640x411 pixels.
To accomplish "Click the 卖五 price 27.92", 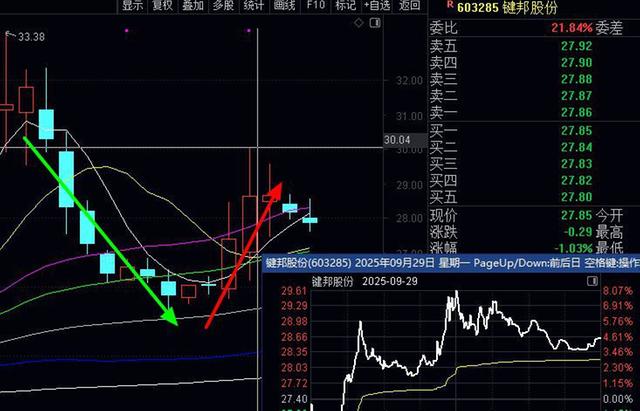I will click(x=576, y=46).
